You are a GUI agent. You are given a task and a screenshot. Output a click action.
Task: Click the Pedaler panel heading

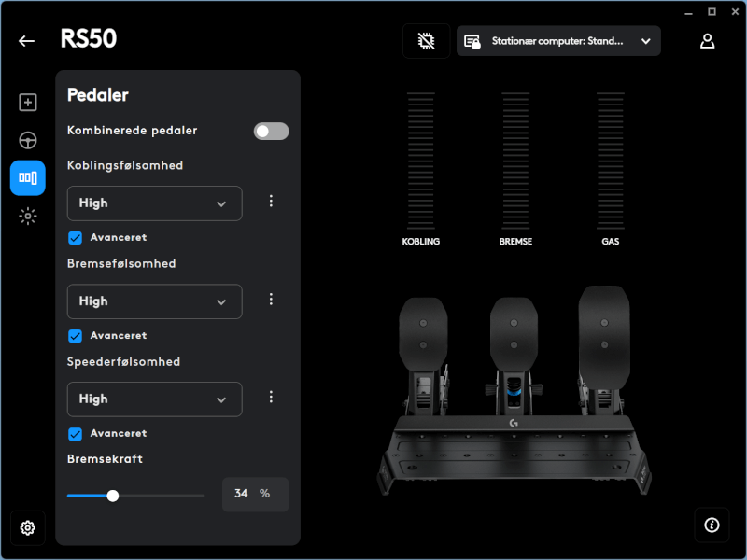coord(98,95)
